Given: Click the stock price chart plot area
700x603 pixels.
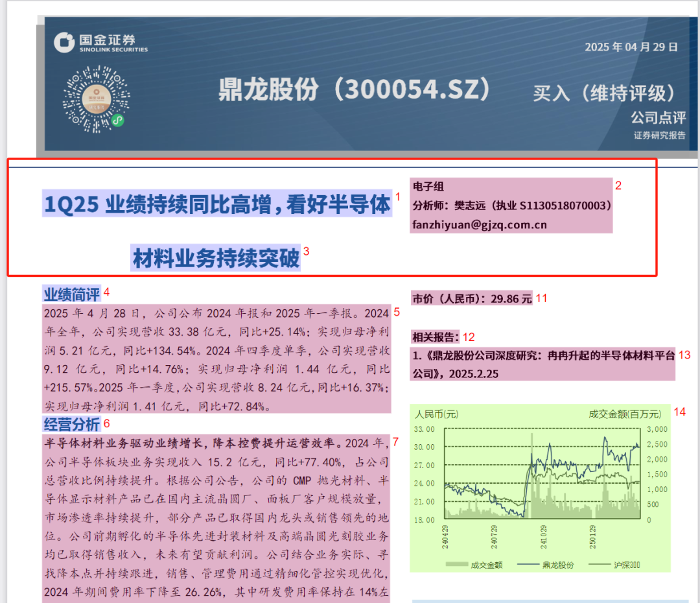Looking at the screenshot, I should click(x=542, y=473).
